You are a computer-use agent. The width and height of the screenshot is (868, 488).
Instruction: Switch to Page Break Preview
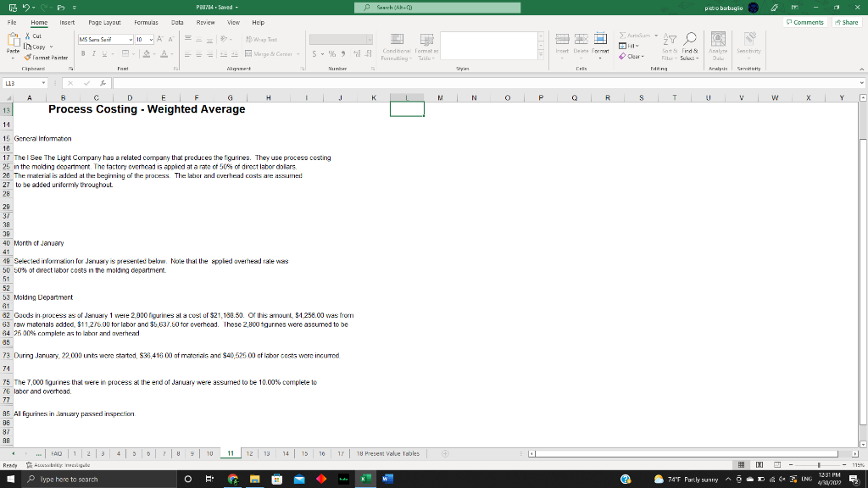pos(777,465)
